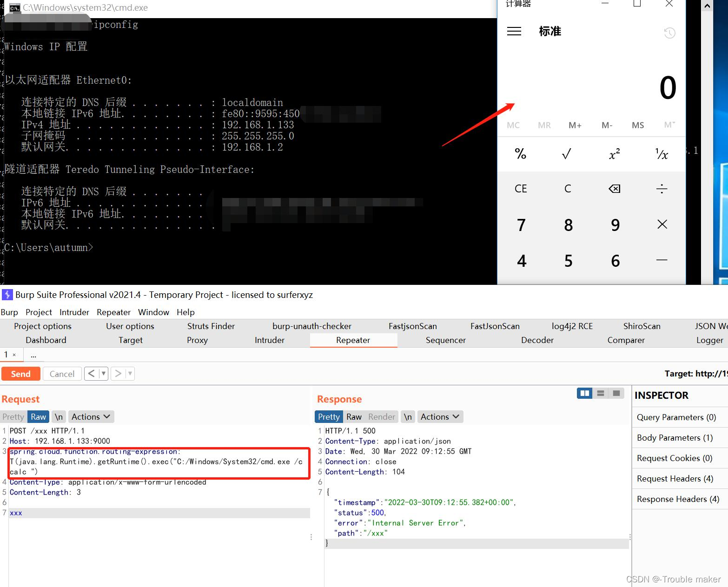
Task: Switch to the Project options tab
Action: pos(43,326)
